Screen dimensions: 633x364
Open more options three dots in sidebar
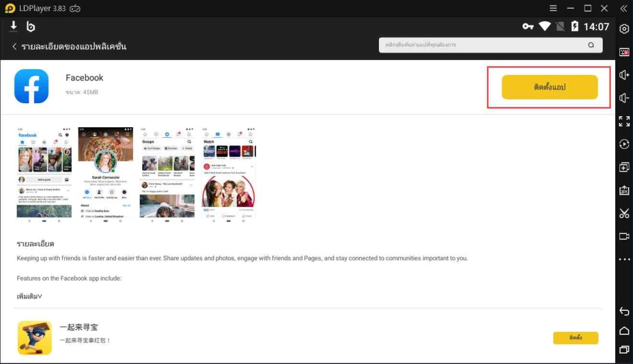click(x=624, y=259)
